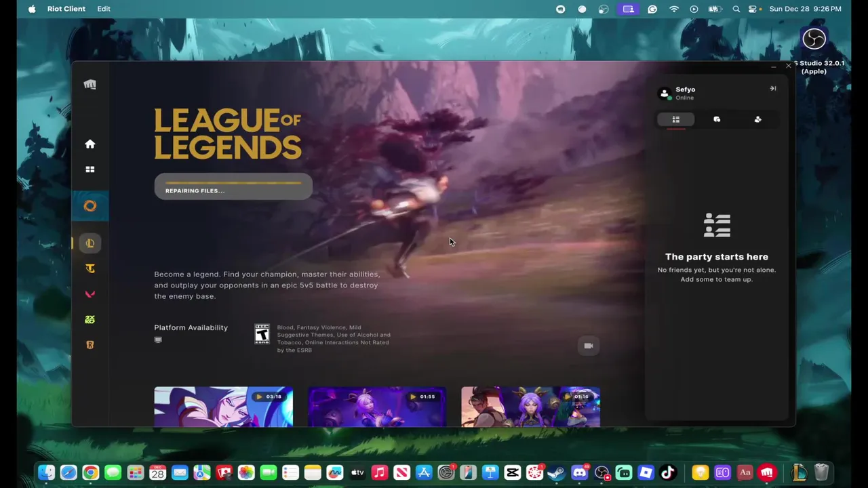Open the chat messages tab
This screenshot has height=488, width=868.
[717, 119]
